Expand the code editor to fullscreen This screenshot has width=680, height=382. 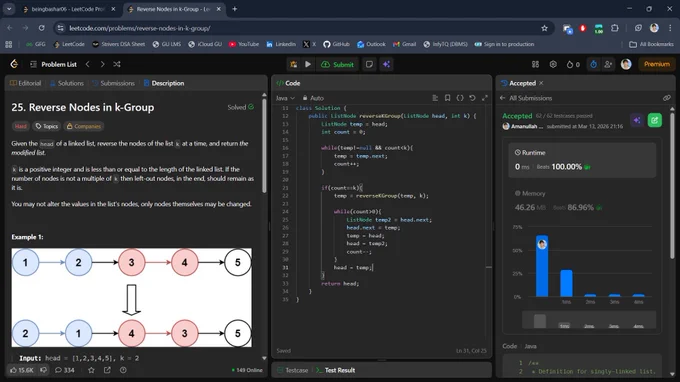point(485,98)
